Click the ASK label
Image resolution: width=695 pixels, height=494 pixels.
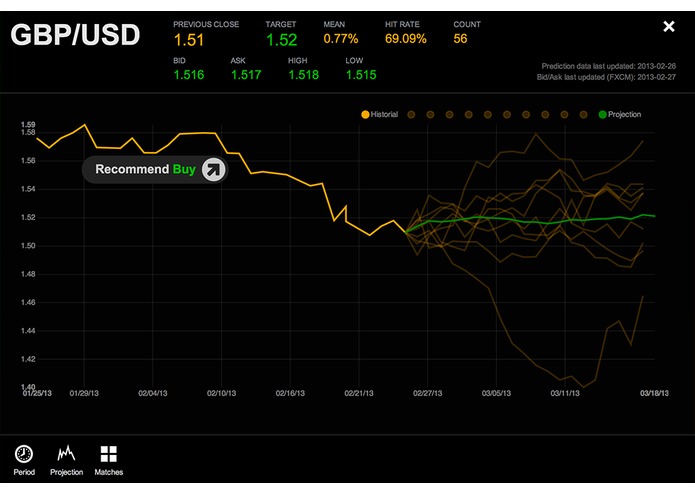[x=238, y=61]
